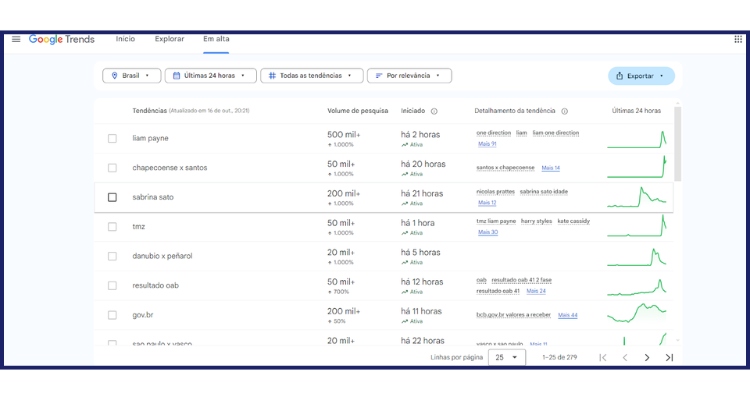Click the gov.br trend sparkline chart
The width and height of the screenshot is (750, 400).
tap(637, 313)
